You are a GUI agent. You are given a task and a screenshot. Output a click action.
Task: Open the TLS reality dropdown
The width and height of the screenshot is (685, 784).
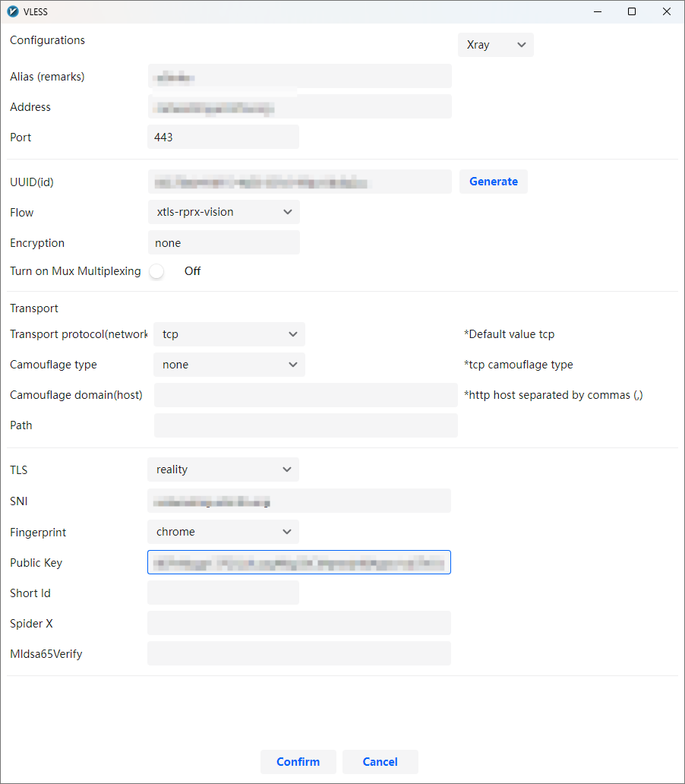pyautogui.click(x=223, y=469)
